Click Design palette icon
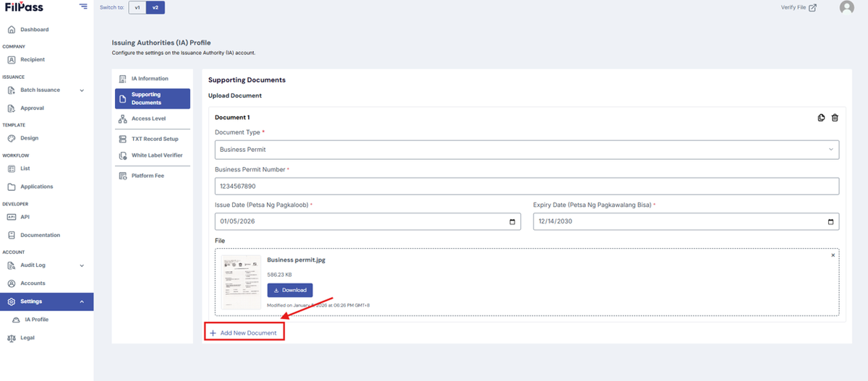 tap(12, 138)
